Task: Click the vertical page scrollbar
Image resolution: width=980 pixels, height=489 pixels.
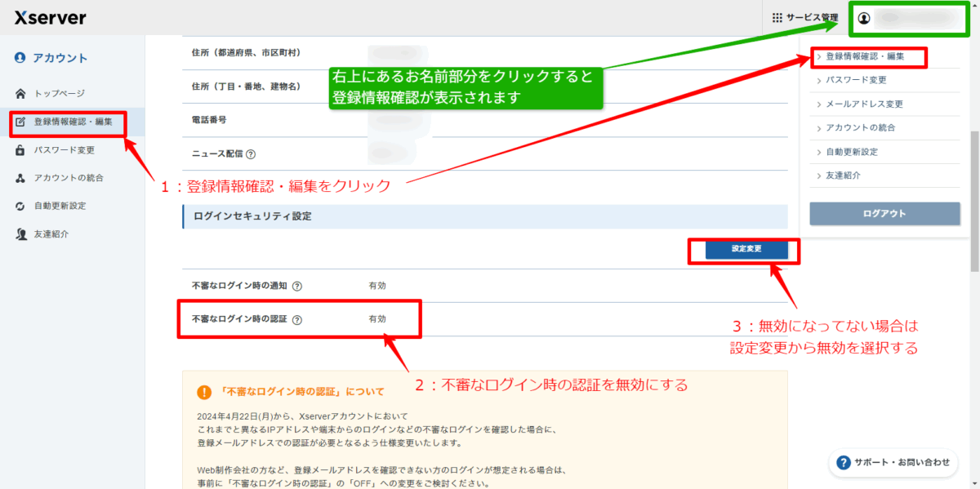Action: tap(973, 204)
